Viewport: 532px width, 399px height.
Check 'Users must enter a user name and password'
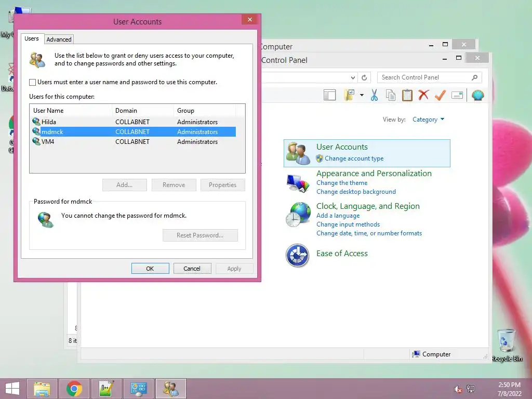[x=33, y=82]
